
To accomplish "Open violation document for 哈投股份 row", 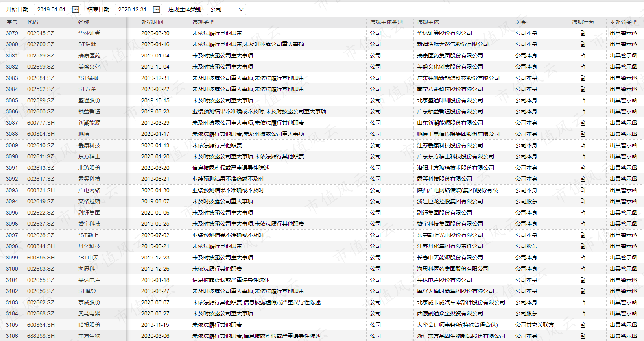I will [583, 325].
